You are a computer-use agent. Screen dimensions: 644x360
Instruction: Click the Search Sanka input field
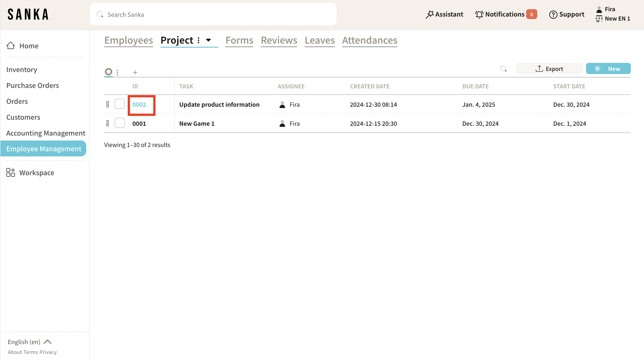[213, 15]
